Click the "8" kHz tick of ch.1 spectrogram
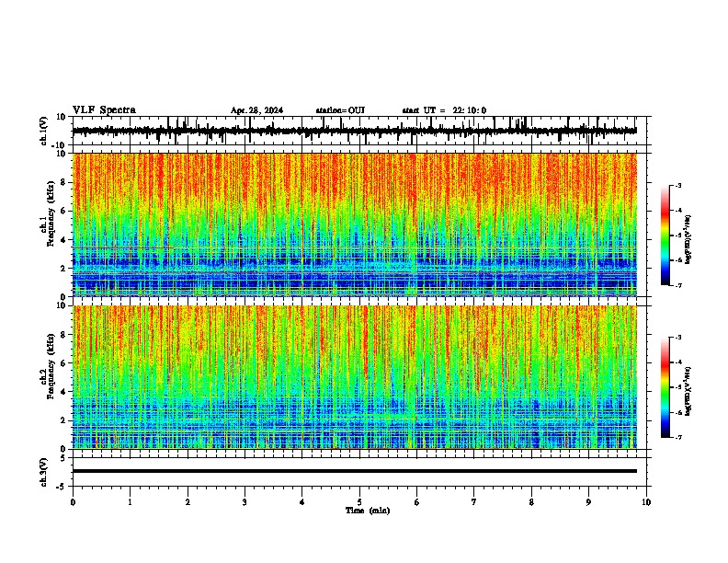The height and width of the screenshot is (563, 728). (x=64, y=182)
